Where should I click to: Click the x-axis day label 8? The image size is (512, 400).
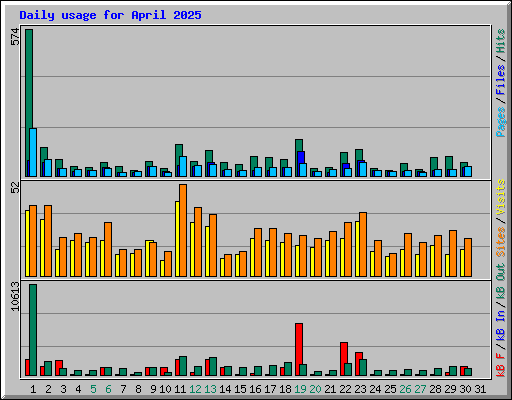click(138, 389)
